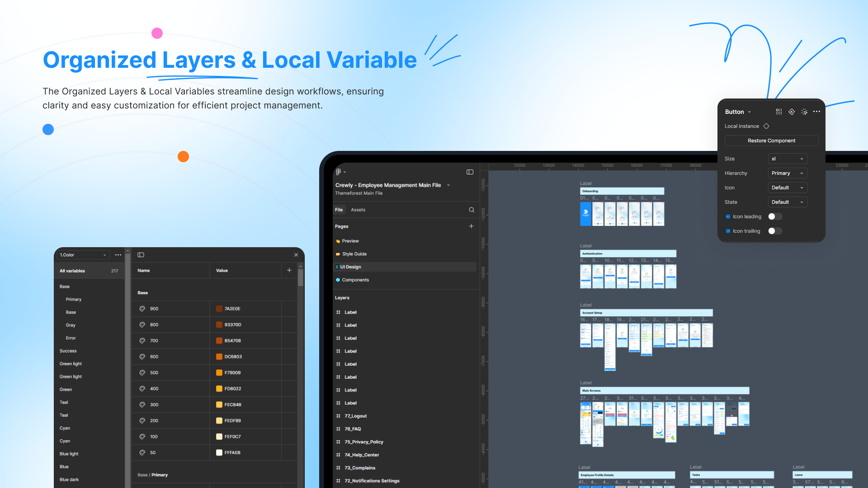
Task: Open the Hierarchy Primary dropdown
Action: click(x=787, y=173)
